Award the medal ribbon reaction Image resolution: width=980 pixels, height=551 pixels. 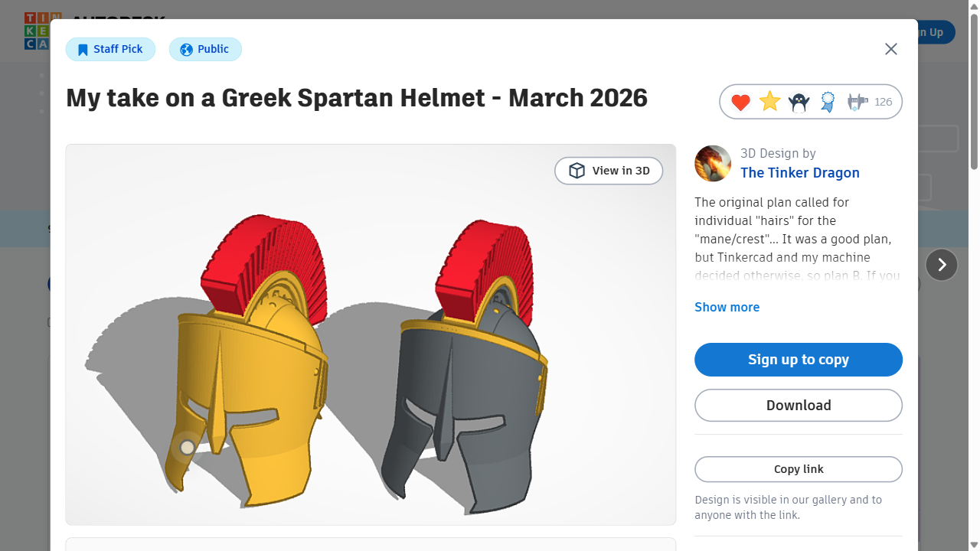click(827, 101)
